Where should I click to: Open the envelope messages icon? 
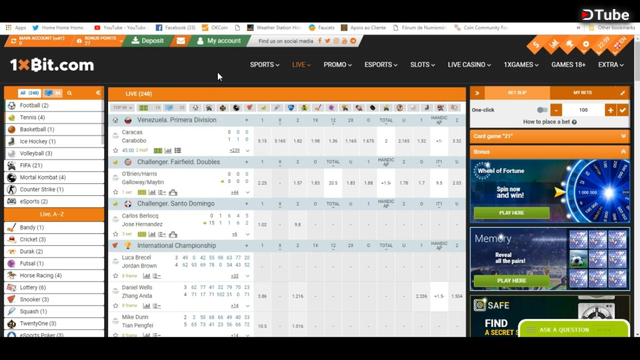point(181,41)
